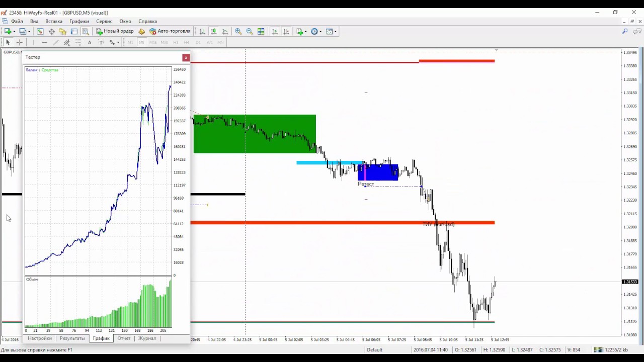Click the Default profile in status bar
This screenshot has width=644, height=362.
pyautogui.click(x=374, y=349)
